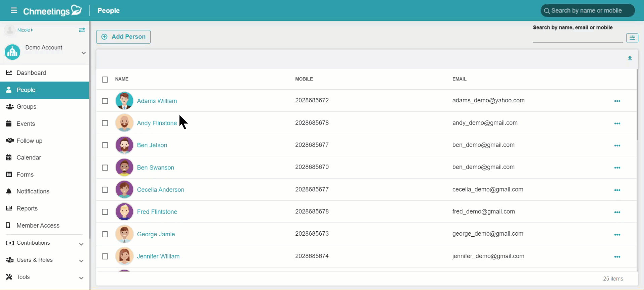Image resolution: width=644 pixels, height=290 pixels.
Task: Click Nicole's user avatar icon
Action: click(x=10, y=30)
